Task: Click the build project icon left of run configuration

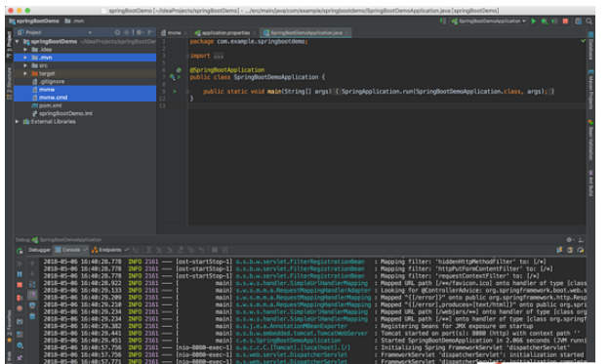Action: tap(442, 20)
